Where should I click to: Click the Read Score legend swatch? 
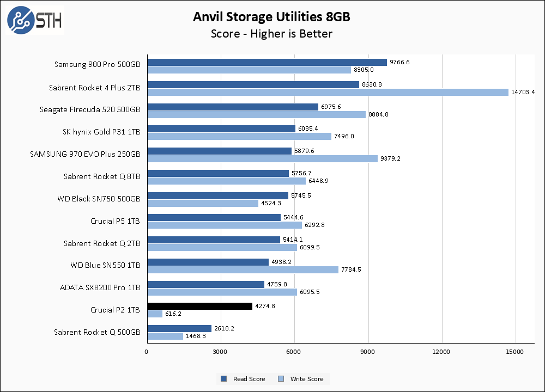click(x=223, y=379)
